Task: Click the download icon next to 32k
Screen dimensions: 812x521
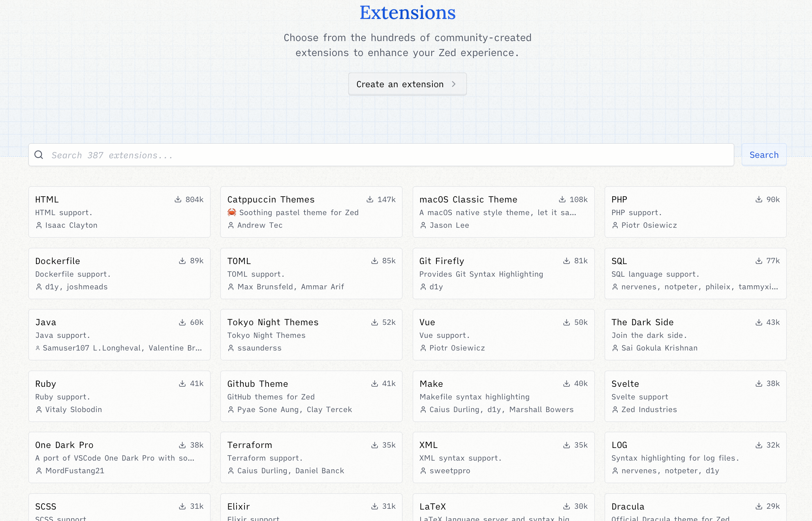Action: (759, 445)
